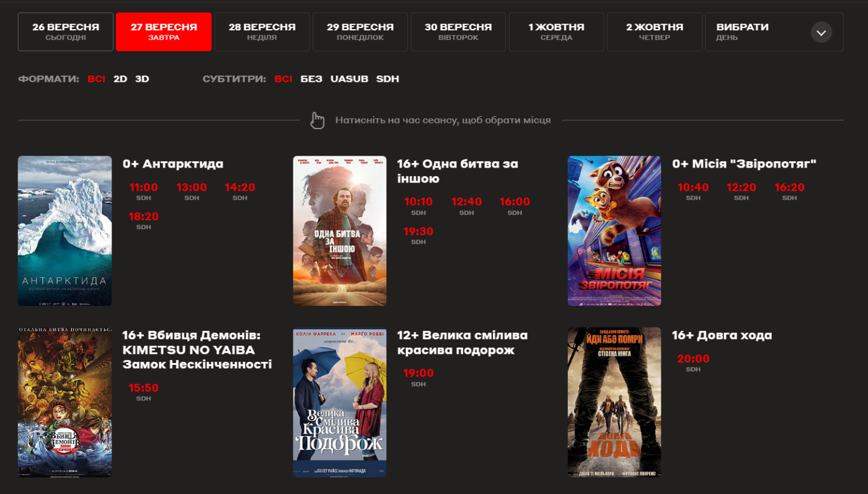Choose the 20:00 Довга хода session
Image resolution: width=868 pixels, height=494 pixels.
pyautogui.click(x=693, y=359)
